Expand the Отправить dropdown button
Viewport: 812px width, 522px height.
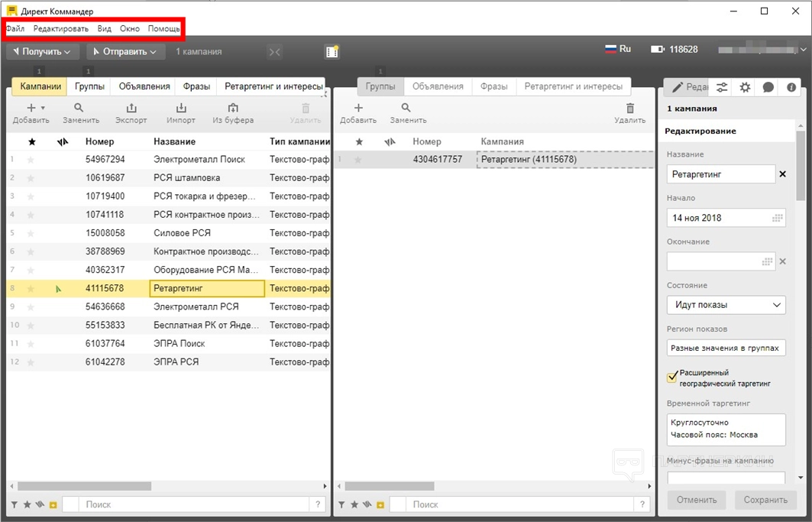tap(125, 51)
